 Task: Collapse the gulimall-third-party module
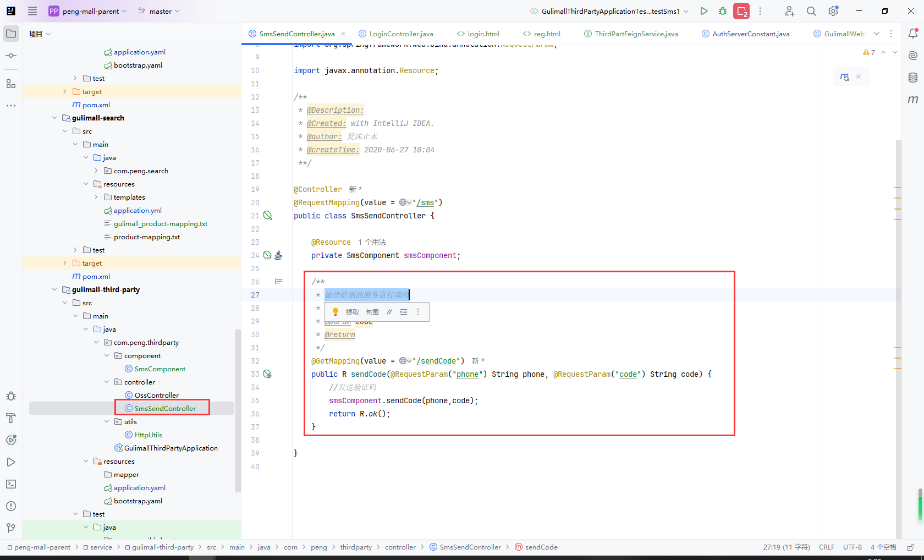click(x=54, y=289)
